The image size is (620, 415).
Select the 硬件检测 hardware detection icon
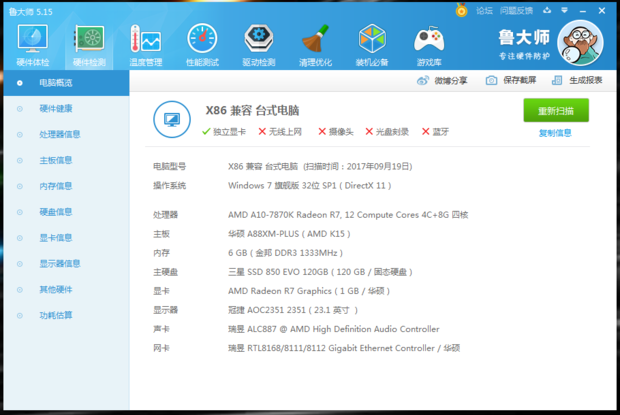point(89,45)
